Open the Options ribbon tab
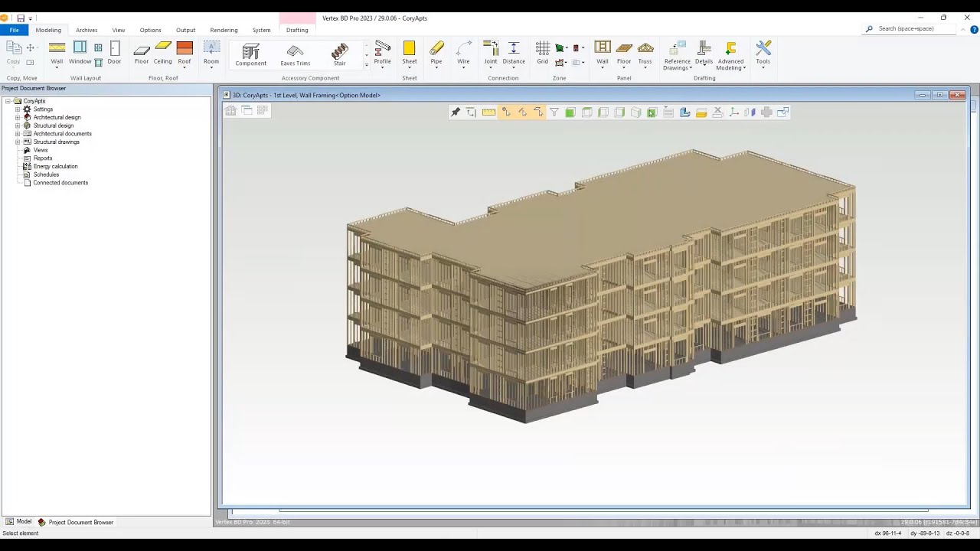 [x=151, y=30]
